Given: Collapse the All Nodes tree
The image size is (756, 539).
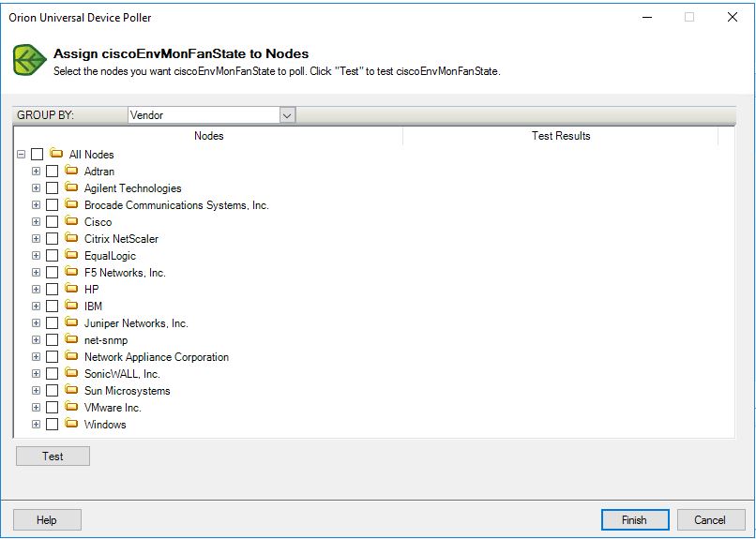Looking at the screenshot, I should 21,154.
